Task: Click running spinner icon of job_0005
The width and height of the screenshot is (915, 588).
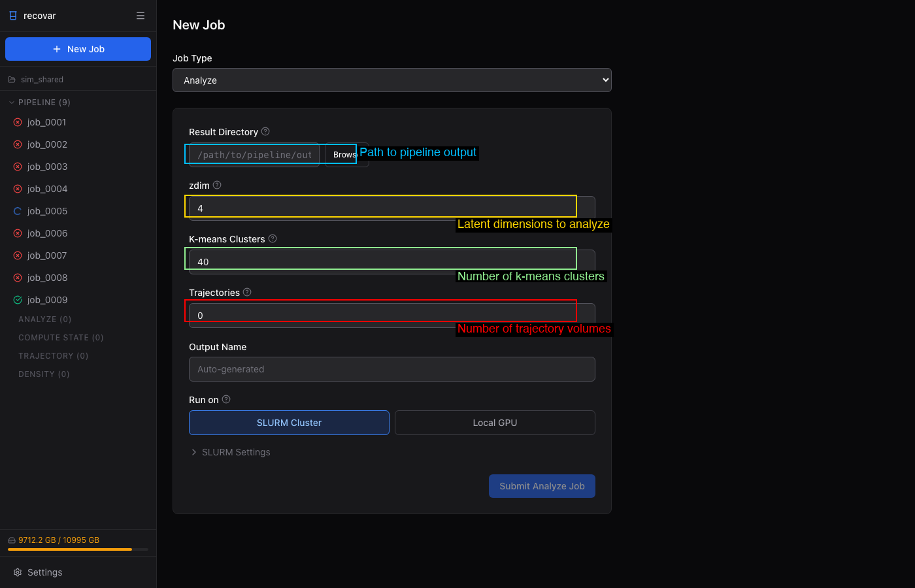Action: tap(18, 211)
